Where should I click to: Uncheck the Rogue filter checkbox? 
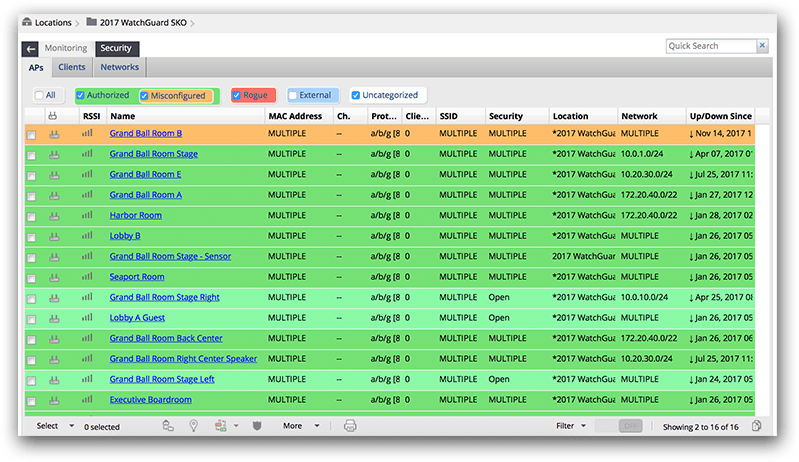237,96
